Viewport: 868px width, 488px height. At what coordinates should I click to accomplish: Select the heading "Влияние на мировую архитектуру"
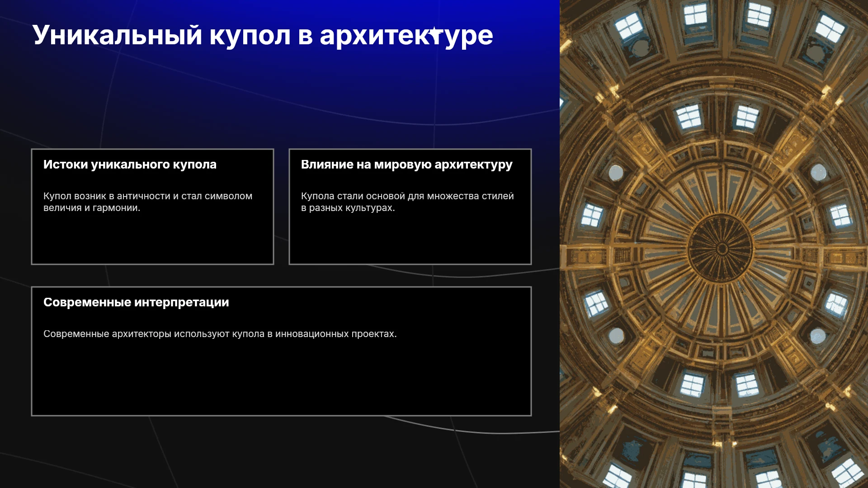coord(406,164)
